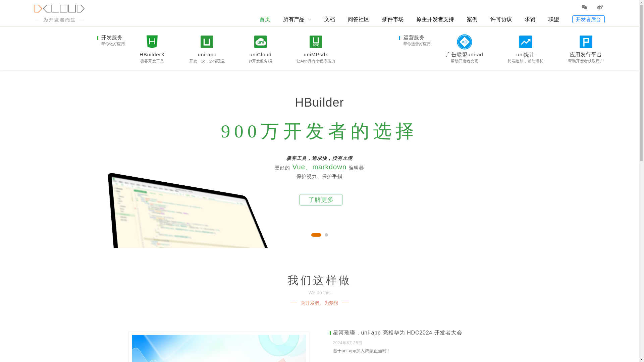
Task: Click the HBuilder banner title
Action: point(319,103)
